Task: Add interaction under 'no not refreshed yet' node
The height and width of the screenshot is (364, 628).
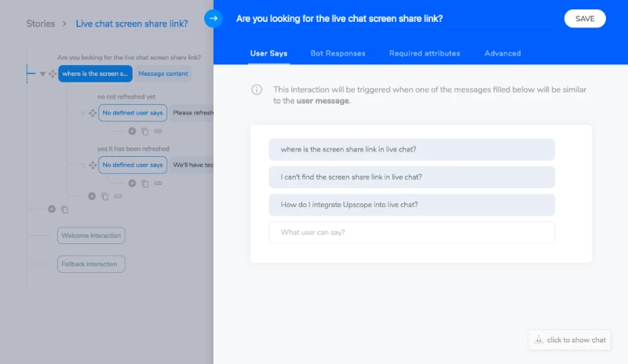Action: [132, 131]
